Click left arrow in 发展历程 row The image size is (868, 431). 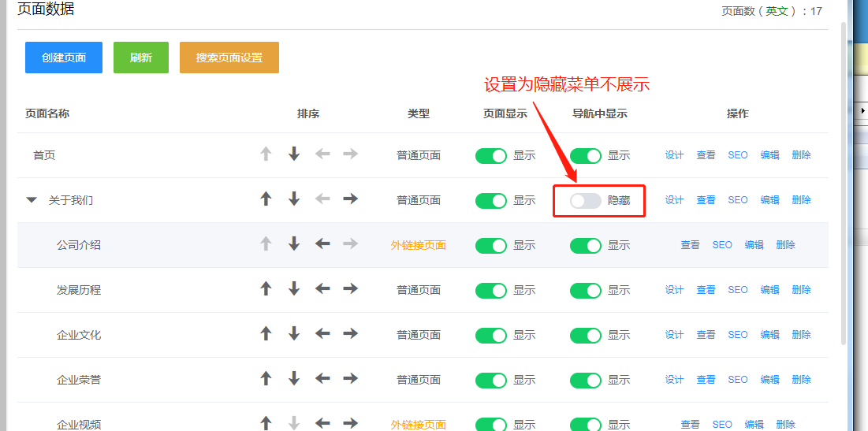tap(322, 289)
